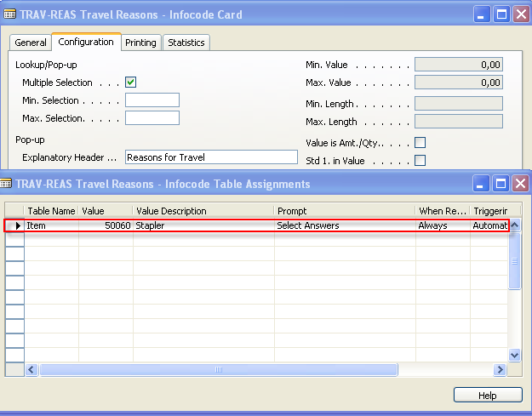Click the Min. Length field

459,104
